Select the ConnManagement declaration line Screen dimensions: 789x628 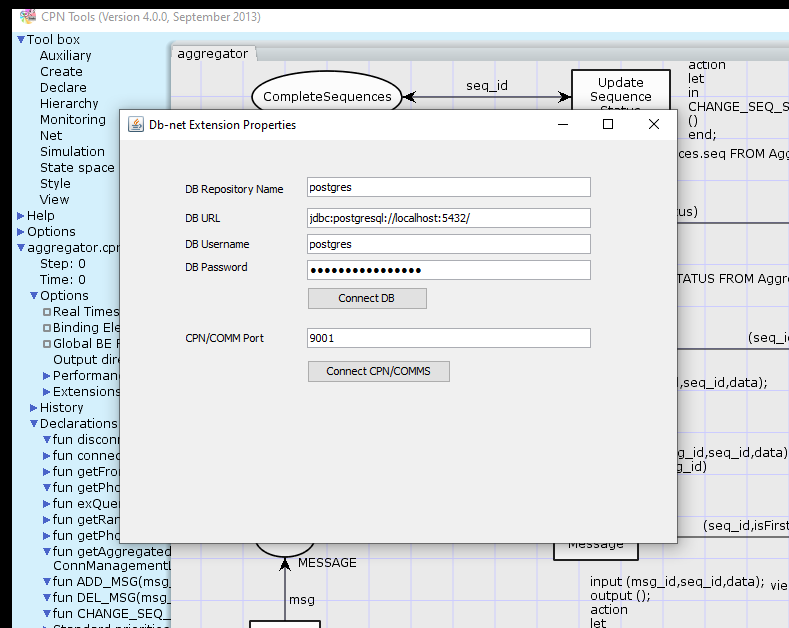112,566
